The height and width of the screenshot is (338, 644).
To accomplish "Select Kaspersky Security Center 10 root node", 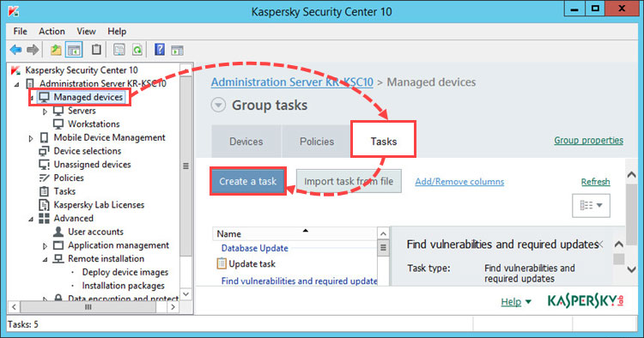I will tap(82, 70).
